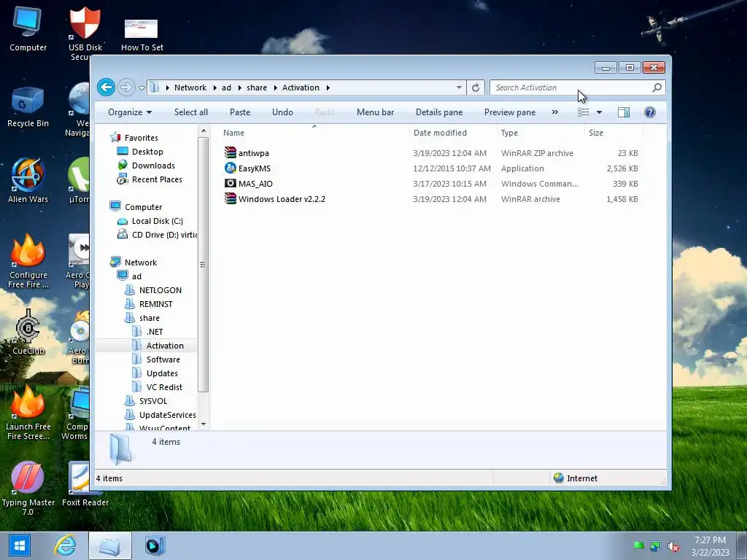Viewport: 747px width, 560px height.
Task: Open the Windows Start button
Action: coord(20,545)
